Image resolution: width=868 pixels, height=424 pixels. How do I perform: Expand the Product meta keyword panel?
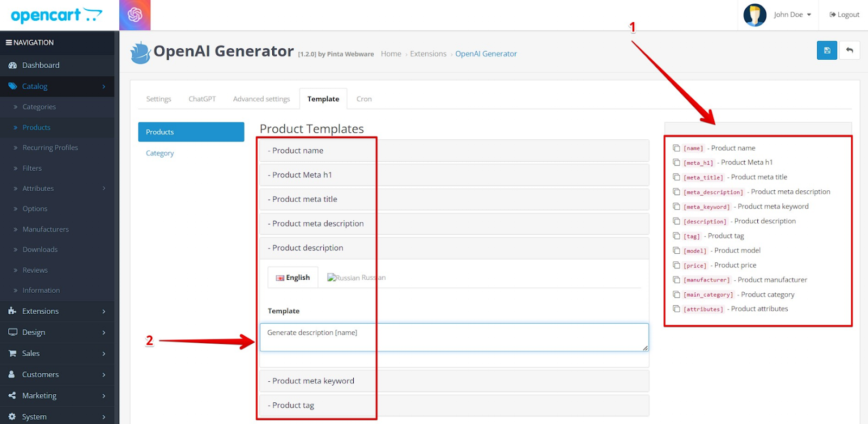point(454,381)
